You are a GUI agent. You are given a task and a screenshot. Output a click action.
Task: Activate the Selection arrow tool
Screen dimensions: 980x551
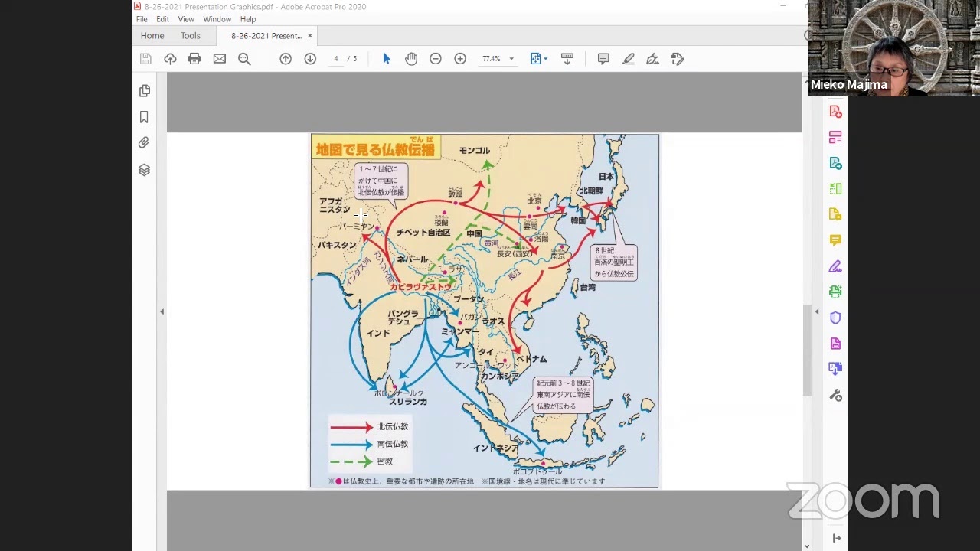(387, 59)
